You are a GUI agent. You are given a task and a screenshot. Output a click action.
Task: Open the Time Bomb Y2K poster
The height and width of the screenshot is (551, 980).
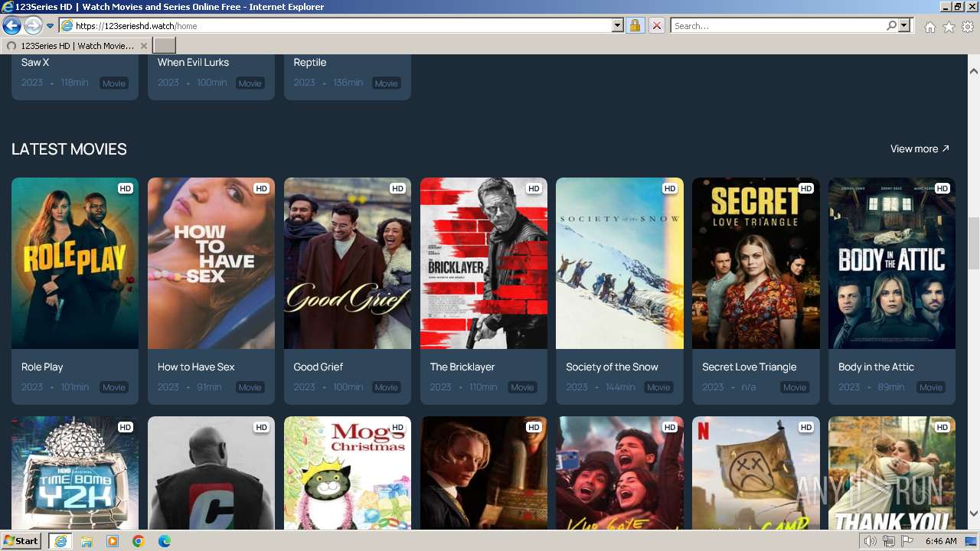coord(75,473)
